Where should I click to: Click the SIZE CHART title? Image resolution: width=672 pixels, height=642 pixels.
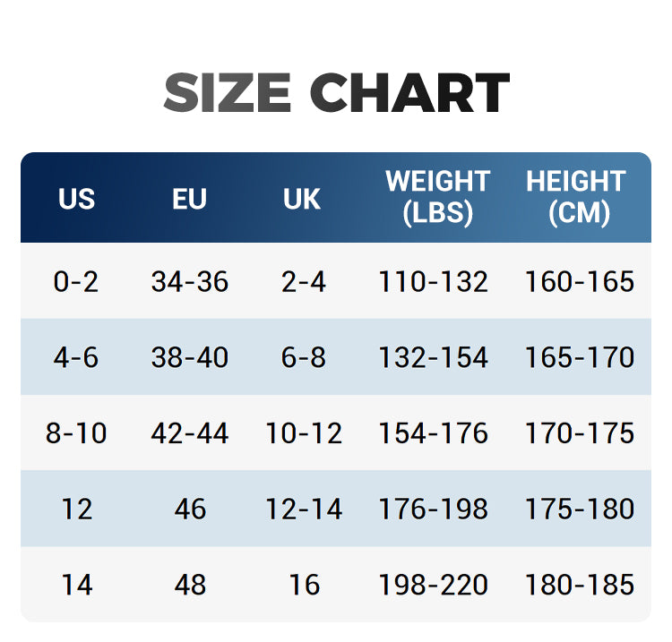(336, 92)
